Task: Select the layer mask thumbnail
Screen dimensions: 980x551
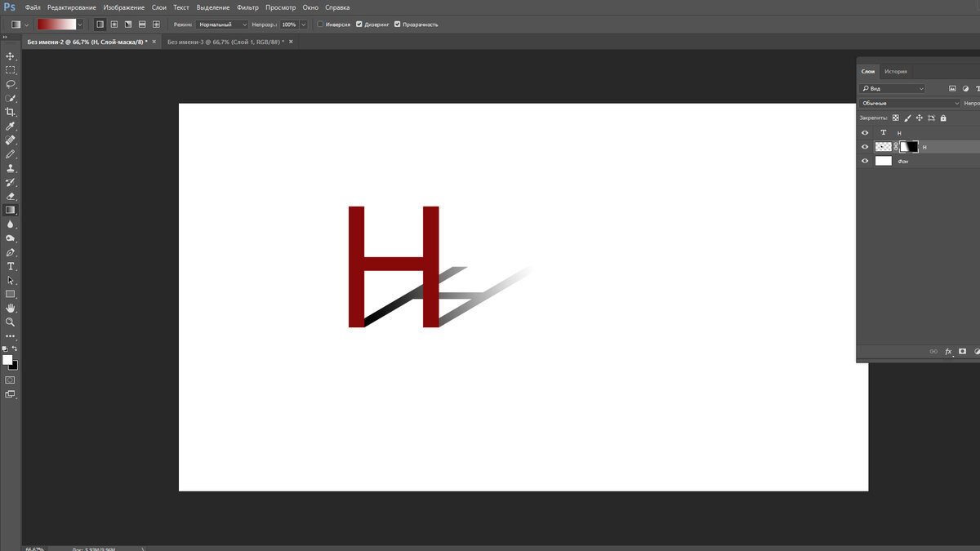Action: pos(909,147)
